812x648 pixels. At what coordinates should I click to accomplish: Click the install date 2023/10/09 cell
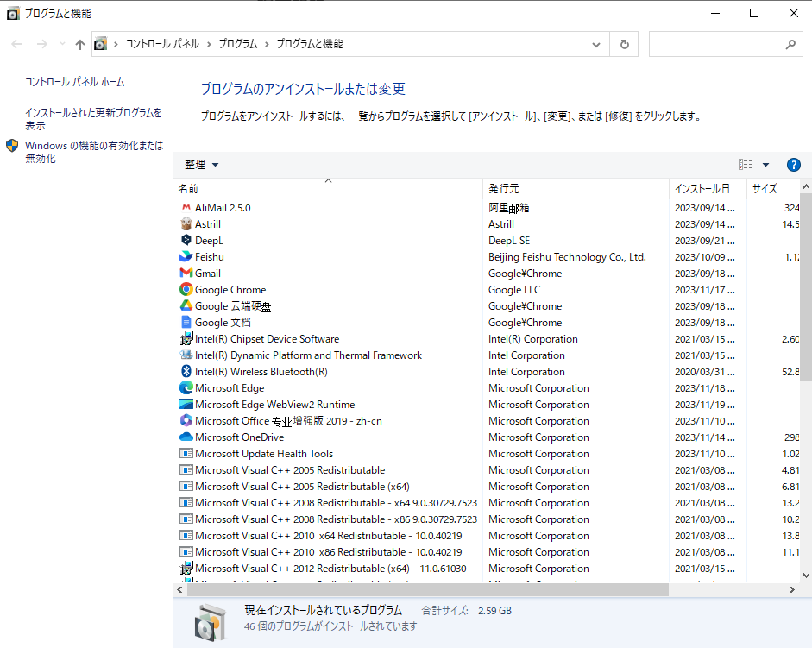(x=704, y=257)
